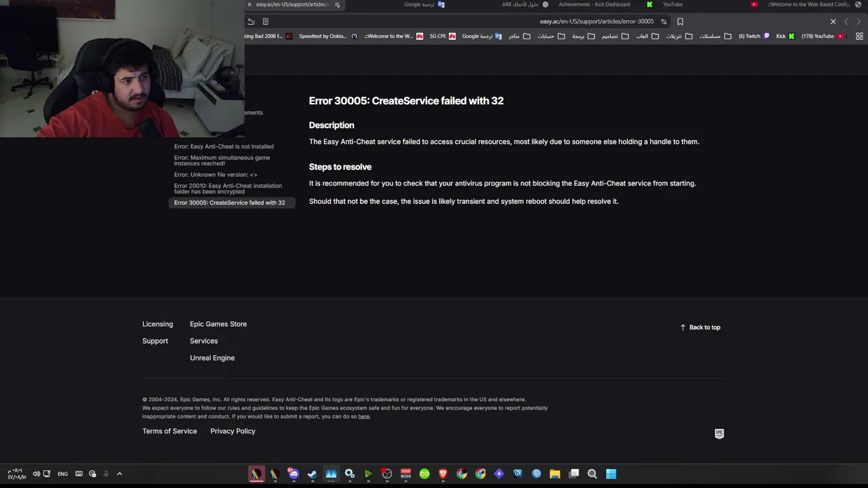The image size is (868, 488).
Task: Open the Epic Games Store footer link
Action: point(218,324)
